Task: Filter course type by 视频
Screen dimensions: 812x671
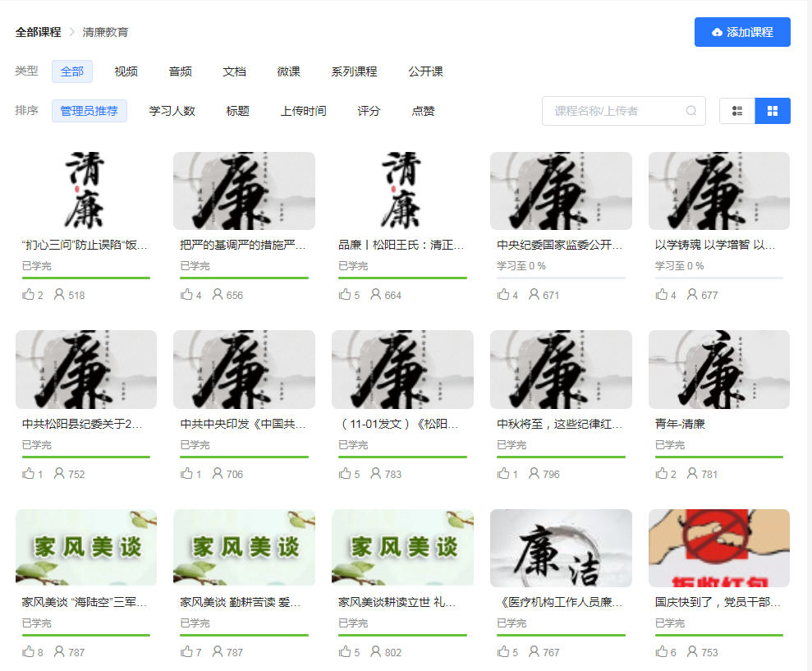Action: pyautogui.click(x=126, y=71)
